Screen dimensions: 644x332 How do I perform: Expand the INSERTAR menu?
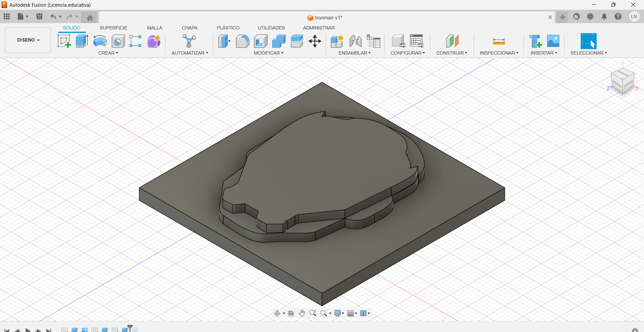544,53
